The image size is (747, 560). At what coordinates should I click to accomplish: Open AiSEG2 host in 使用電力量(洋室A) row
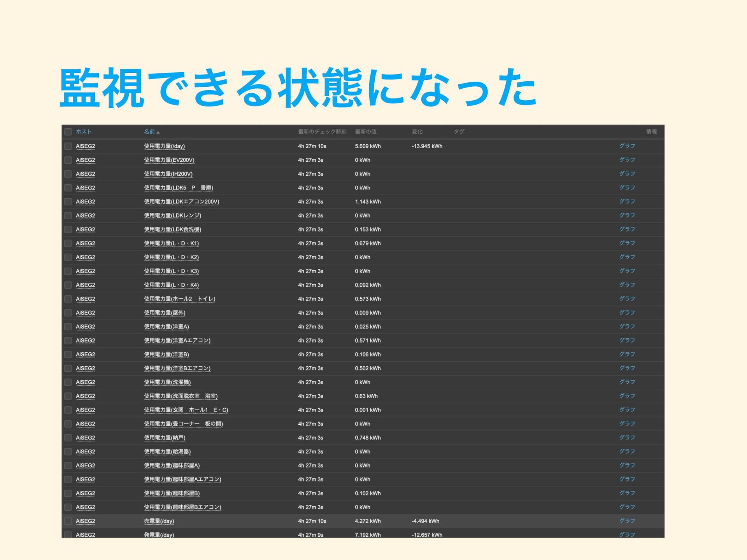86,327
